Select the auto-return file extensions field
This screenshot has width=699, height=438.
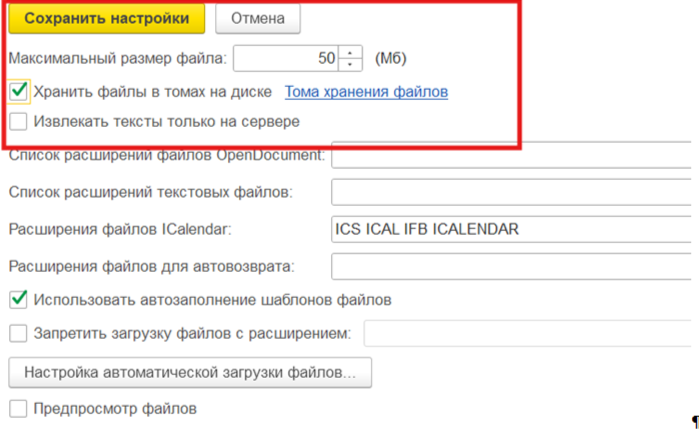tap(510, 267)
